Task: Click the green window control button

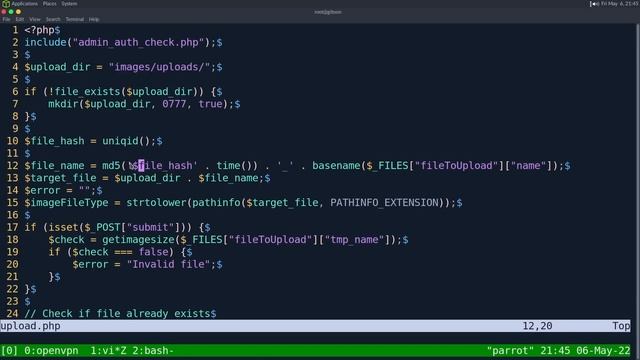Action: 11,12
